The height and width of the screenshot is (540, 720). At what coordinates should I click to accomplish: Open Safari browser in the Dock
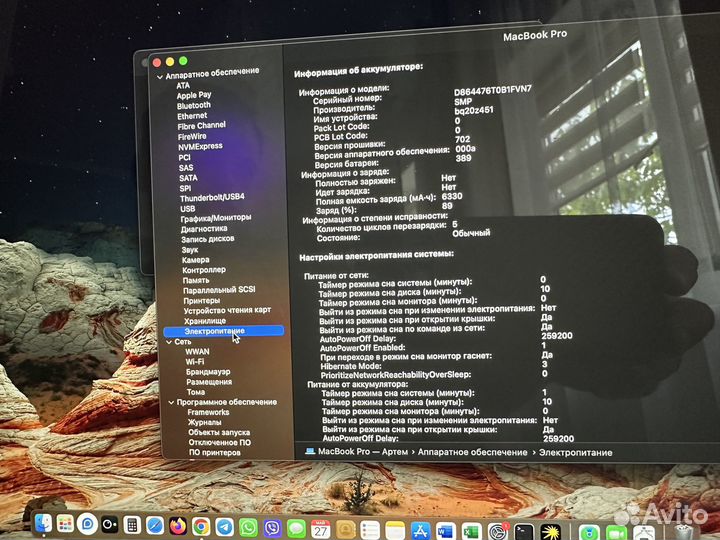(154, 526)
